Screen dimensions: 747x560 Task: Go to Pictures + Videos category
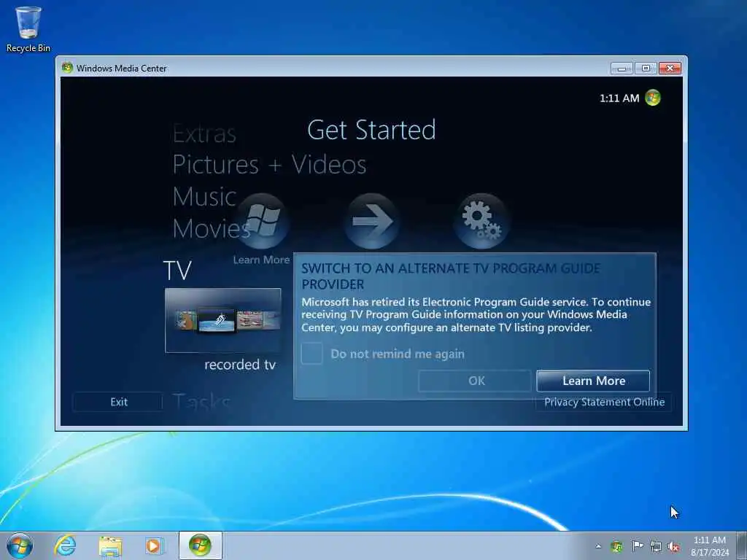click(269, 165)
